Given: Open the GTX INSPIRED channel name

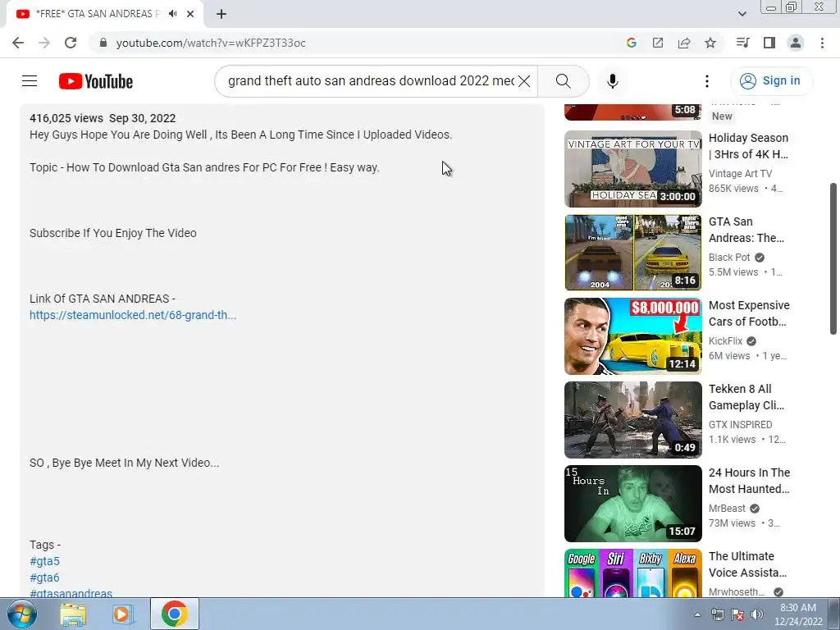Looking at the screenshot, I should [x=741, y=424].
